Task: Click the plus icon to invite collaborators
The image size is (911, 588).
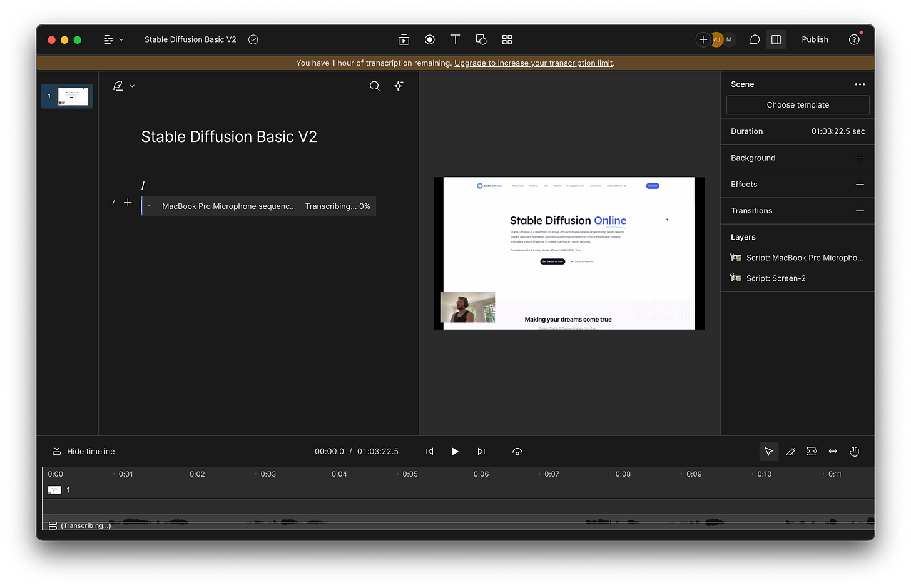Action: [703, 39]
